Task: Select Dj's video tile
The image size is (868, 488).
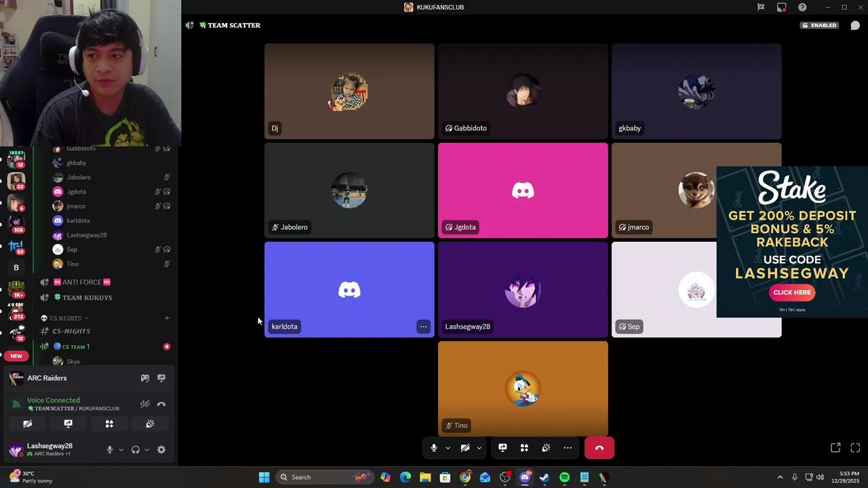Action: (349, 91)
